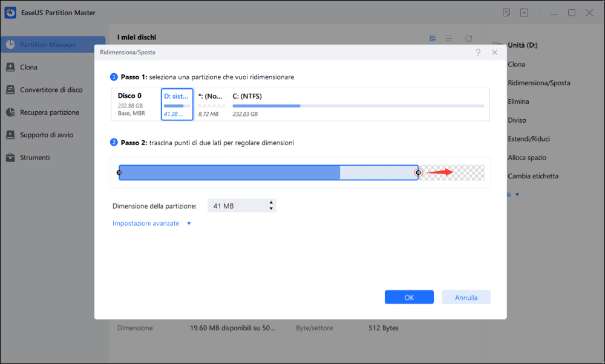Click the Unità (D:) heading in right panel
The height and width of the screenshot is (364, 605).
(523, 45)
